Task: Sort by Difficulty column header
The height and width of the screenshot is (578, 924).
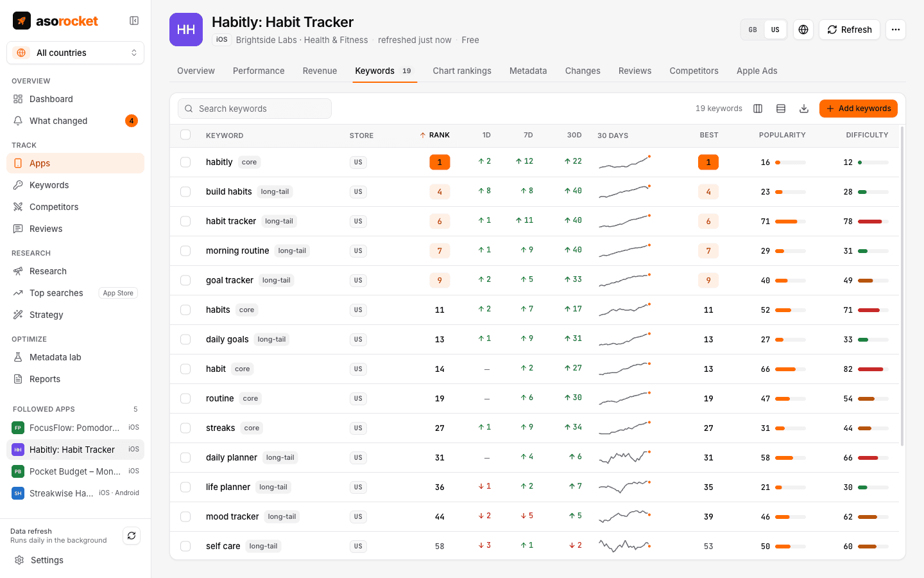Action: [x=867, y=136]
